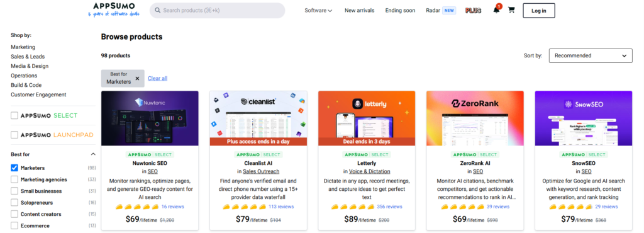Click AppSumo Select badge on Cleanlist AI
Screen dimensions: 644x233
coord(258,154)
